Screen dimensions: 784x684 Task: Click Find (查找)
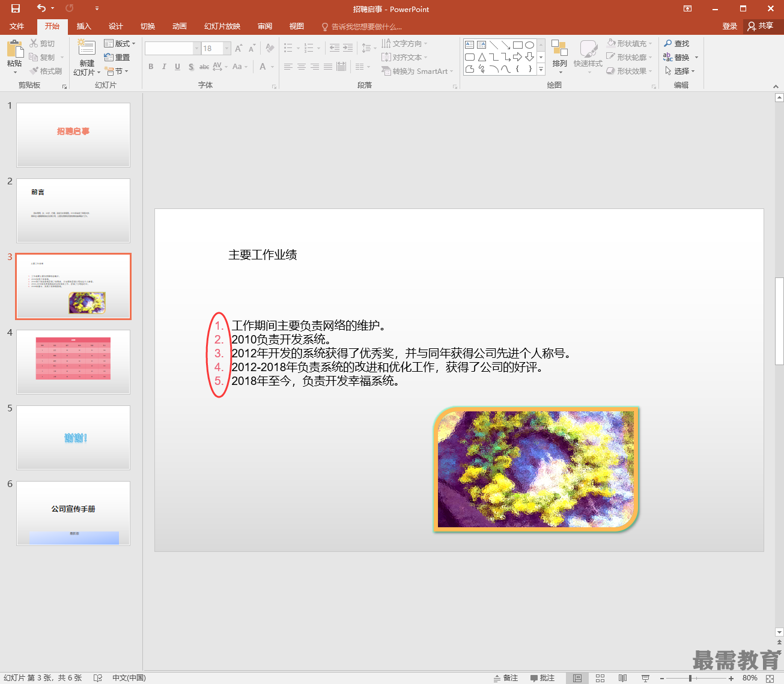pyautogui.click(x=676, y=43)
